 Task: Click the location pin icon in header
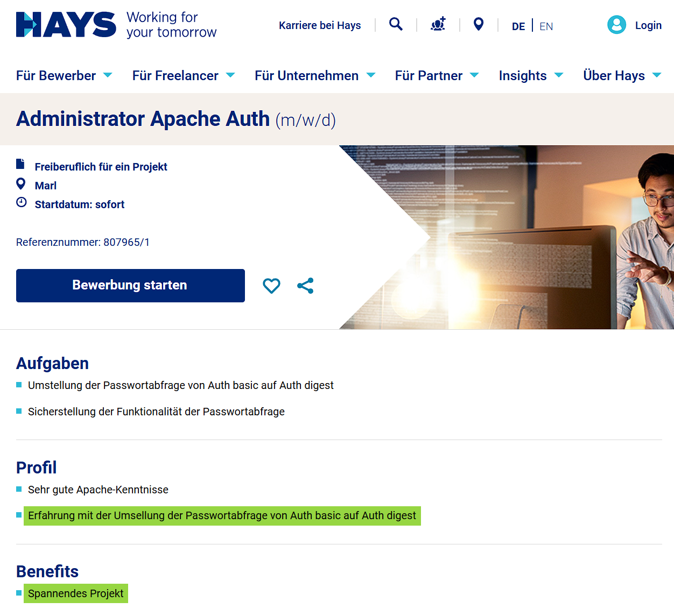[x=479, y=24]
